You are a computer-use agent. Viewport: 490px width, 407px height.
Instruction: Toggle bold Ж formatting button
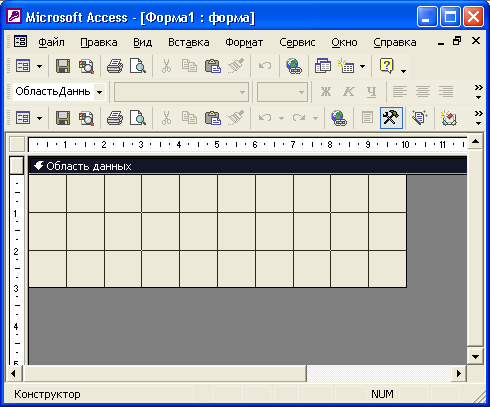[x=326, y=92]
